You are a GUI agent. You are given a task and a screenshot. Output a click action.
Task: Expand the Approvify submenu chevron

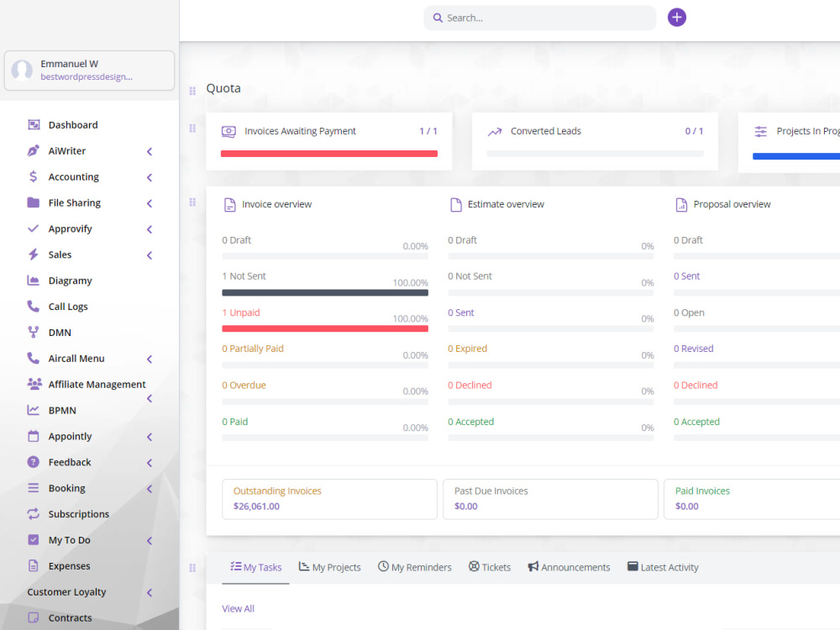click(150, 229)
